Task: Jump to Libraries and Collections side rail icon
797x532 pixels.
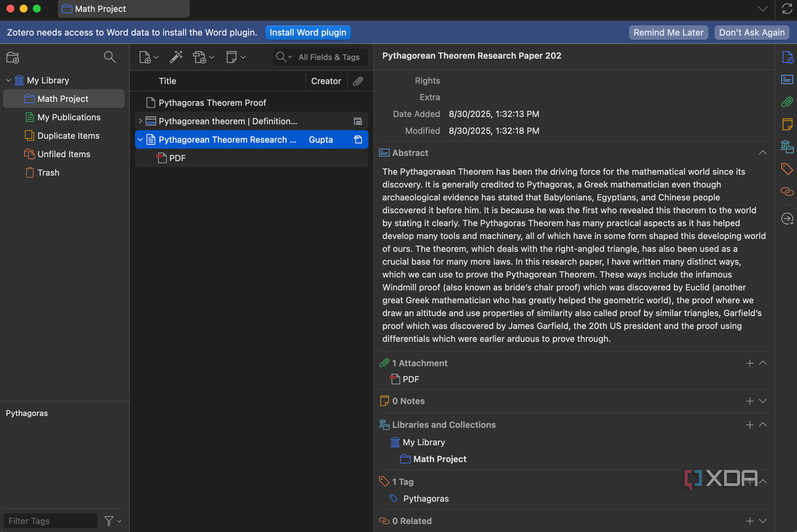Action: pyautogui.click(x=787, y=146)
